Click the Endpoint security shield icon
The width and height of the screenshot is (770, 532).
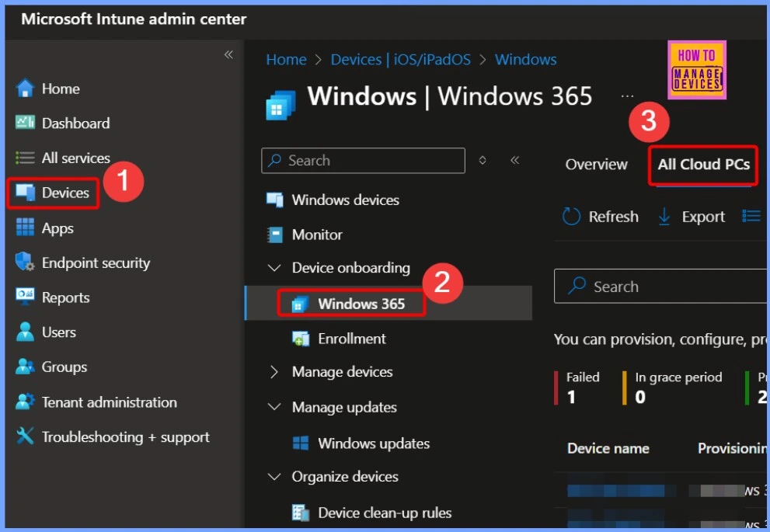point(25,262)
